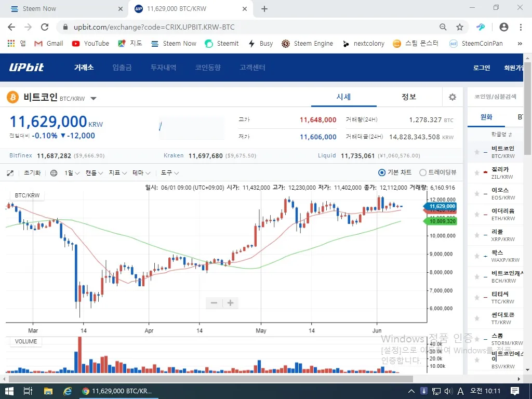Open the 1일 interval dropdown
Viewport: 532px width, 399px height.
72,173
